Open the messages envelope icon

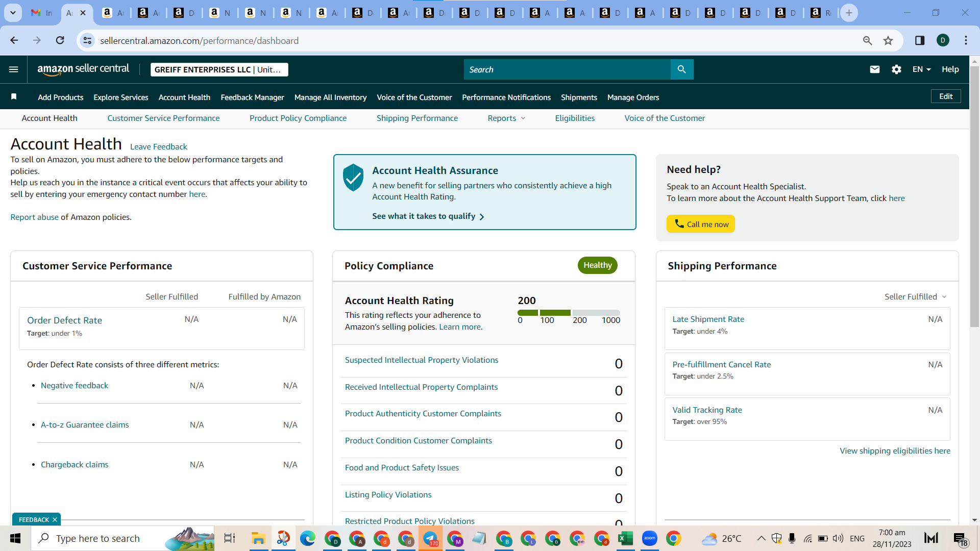[x=875, y=69]
